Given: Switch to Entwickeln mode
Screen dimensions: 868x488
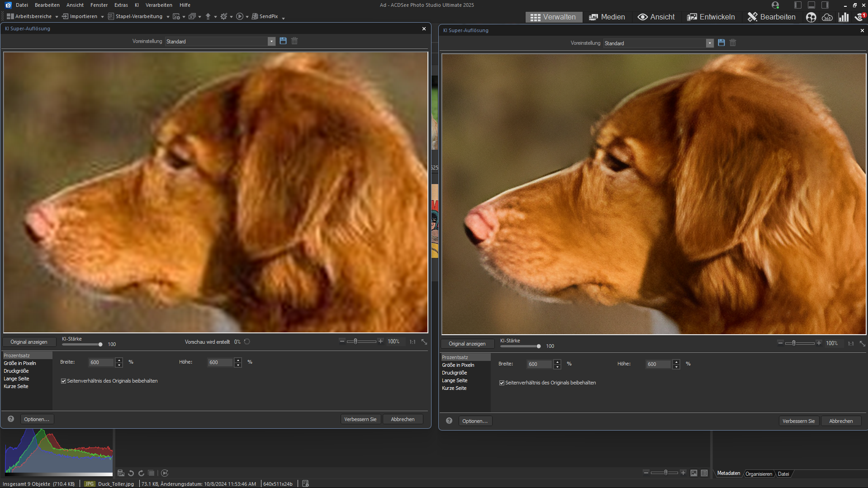Looking at the screenshot, I should [711, 17].
